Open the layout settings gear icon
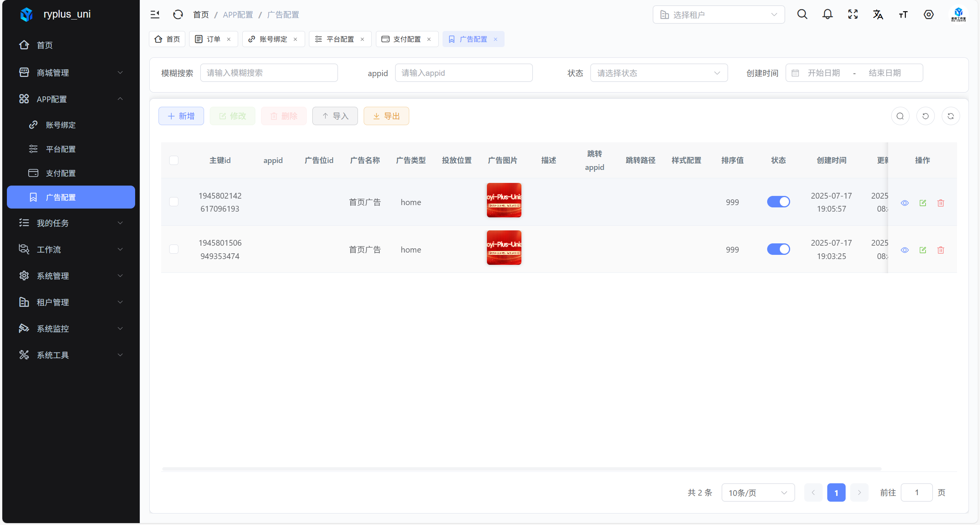 [928, 15]
